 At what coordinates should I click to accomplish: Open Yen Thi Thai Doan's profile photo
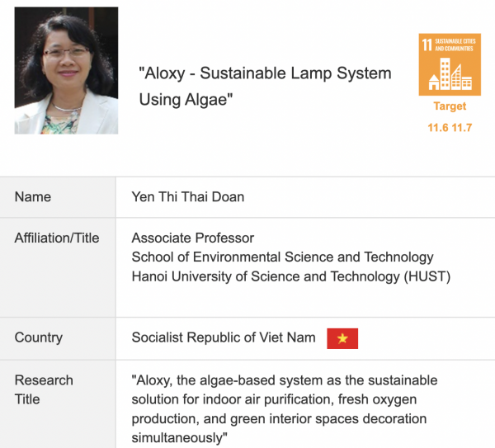point(66,71)
